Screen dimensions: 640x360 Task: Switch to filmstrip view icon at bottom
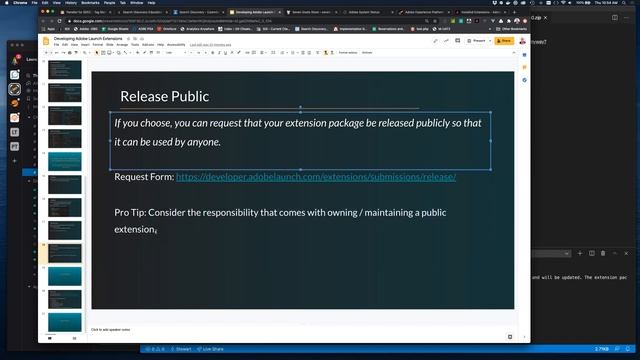pyautogui.click(x=50, y=338)
